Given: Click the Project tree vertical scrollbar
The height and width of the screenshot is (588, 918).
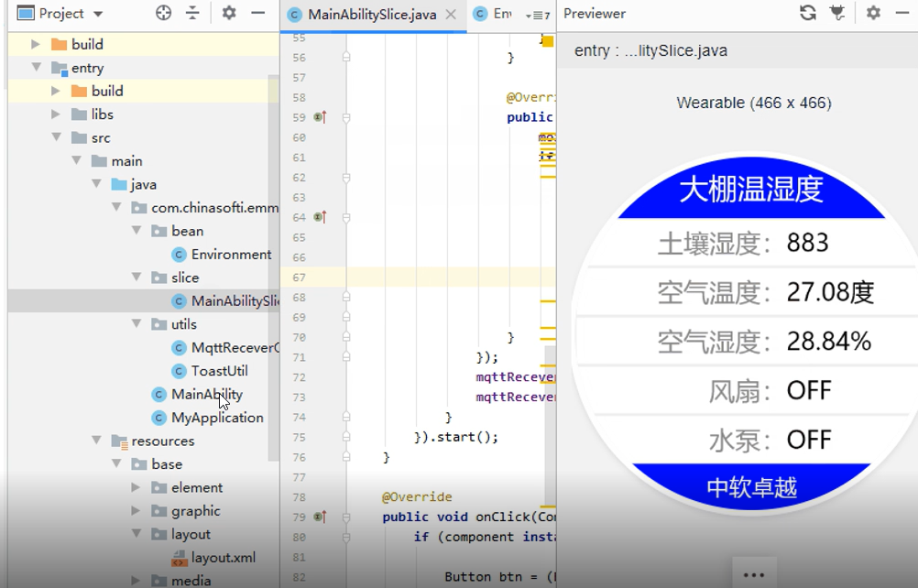Looking at the screenshot, I should 273,267.
